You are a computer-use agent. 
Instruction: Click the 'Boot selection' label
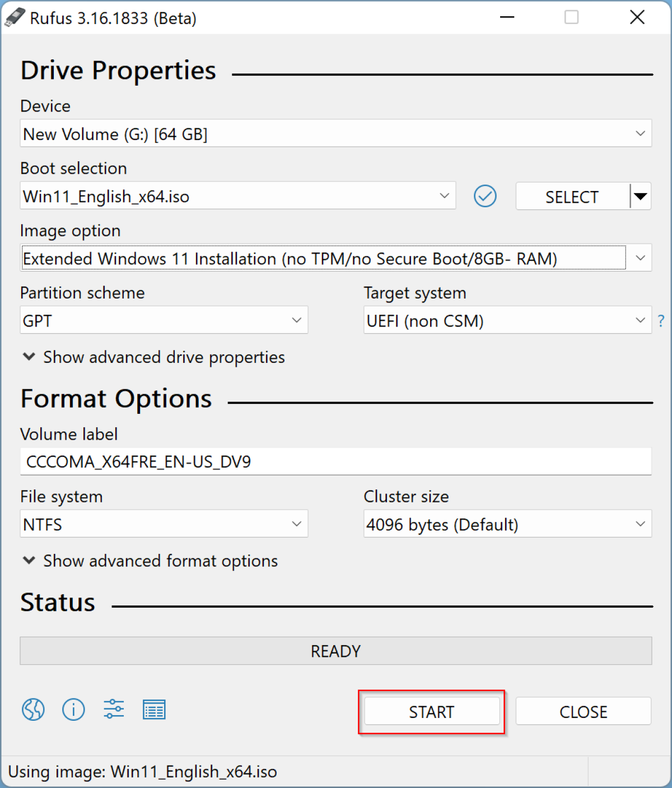click(73, 169)
